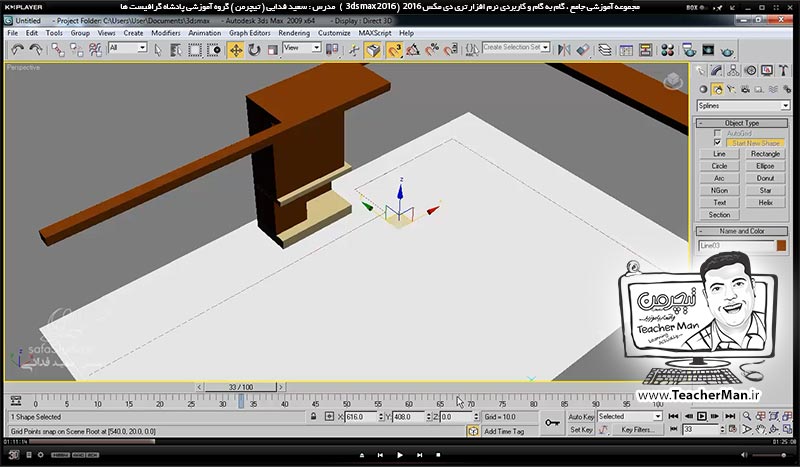
Task: Open the Layer Manager icon
Action: (x=605, y=50)
